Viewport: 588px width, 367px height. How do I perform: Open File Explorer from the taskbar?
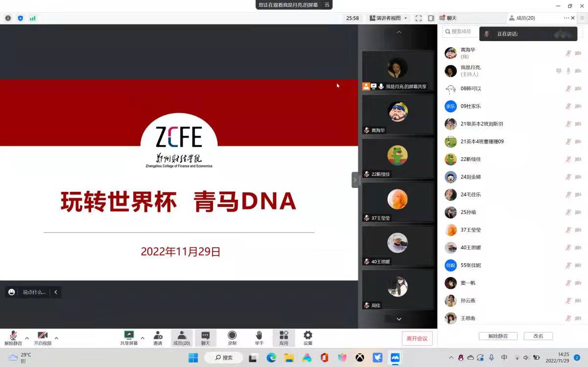(x=289, y=358)
